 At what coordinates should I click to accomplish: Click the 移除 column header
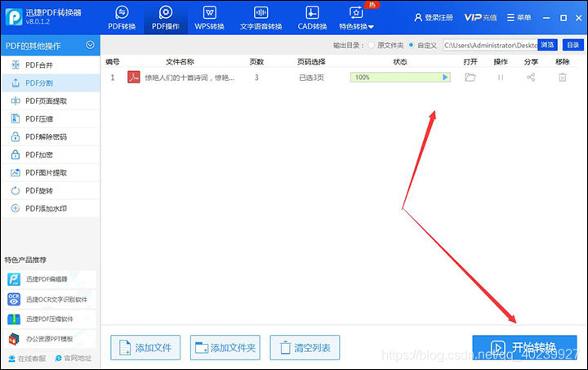click(563, 62)
